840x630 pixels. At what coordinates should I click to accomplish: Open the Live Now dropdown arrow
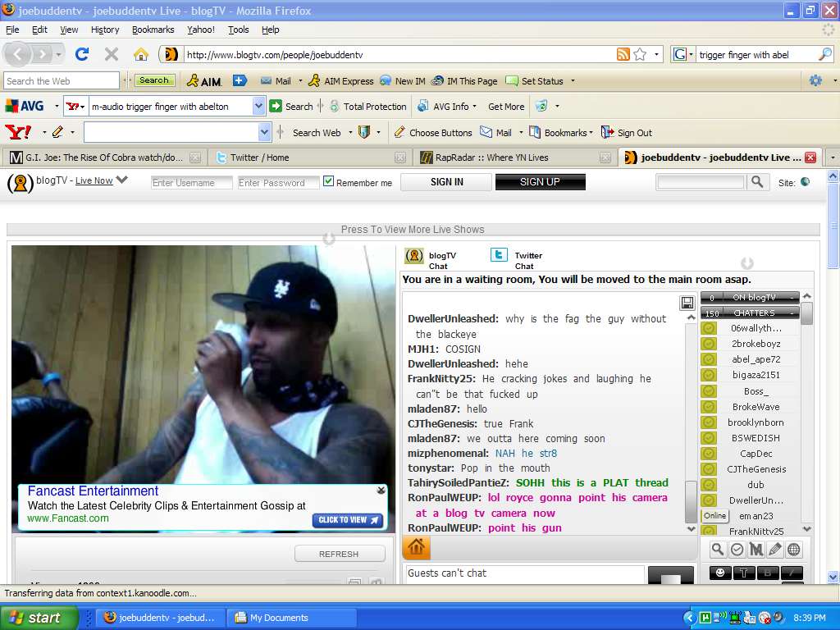coord(122,180)
